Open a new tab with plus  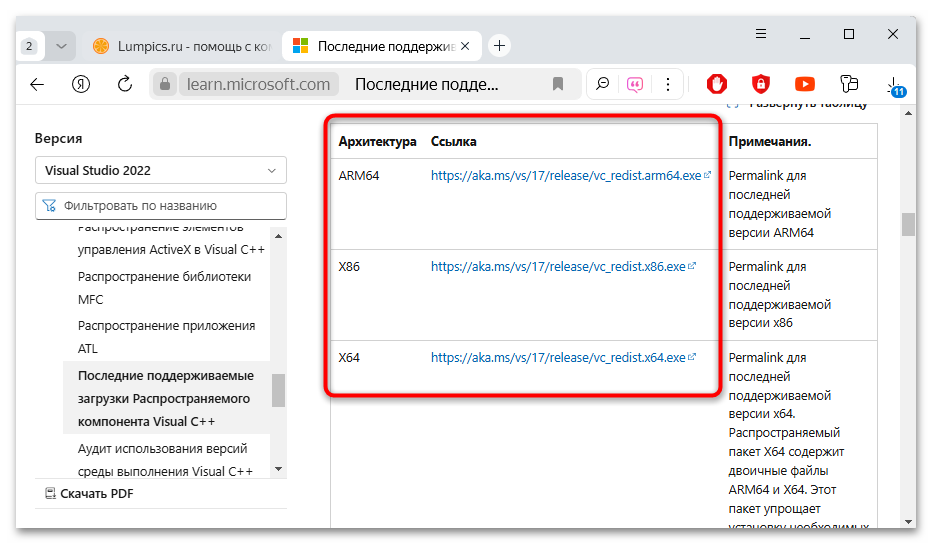tap(499, 46)
